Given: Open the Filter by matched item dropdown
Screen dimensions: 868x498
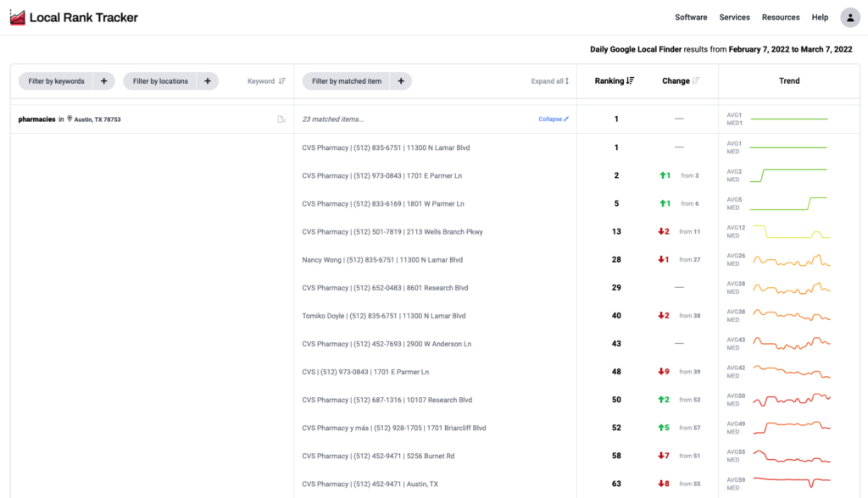Looking at the screenshot, I should point(346,81).
